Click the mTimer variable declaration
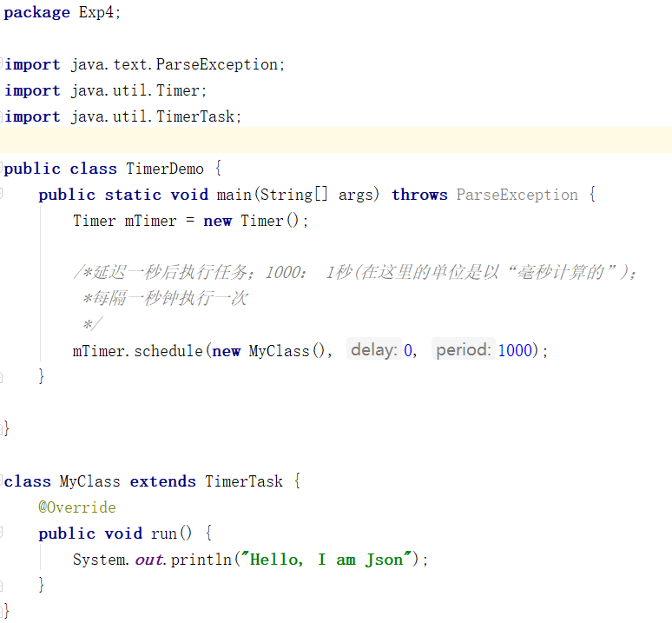 150,221
